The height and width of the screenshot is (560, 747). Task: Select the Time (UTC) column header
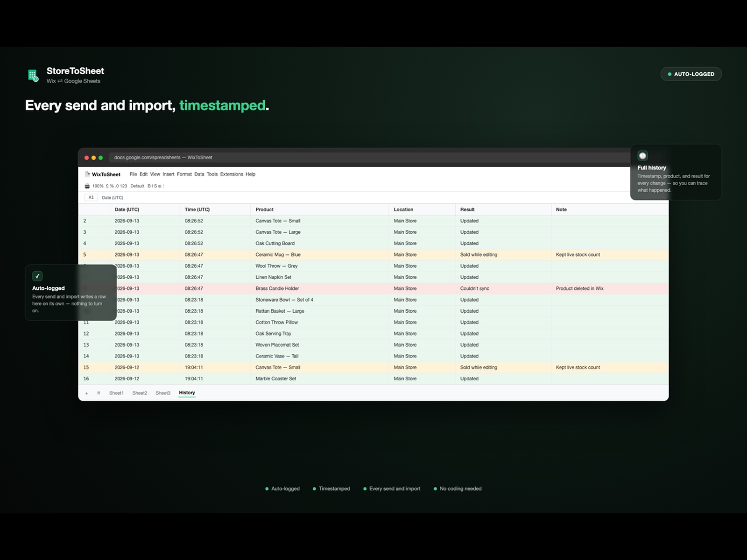coord(215,210)
